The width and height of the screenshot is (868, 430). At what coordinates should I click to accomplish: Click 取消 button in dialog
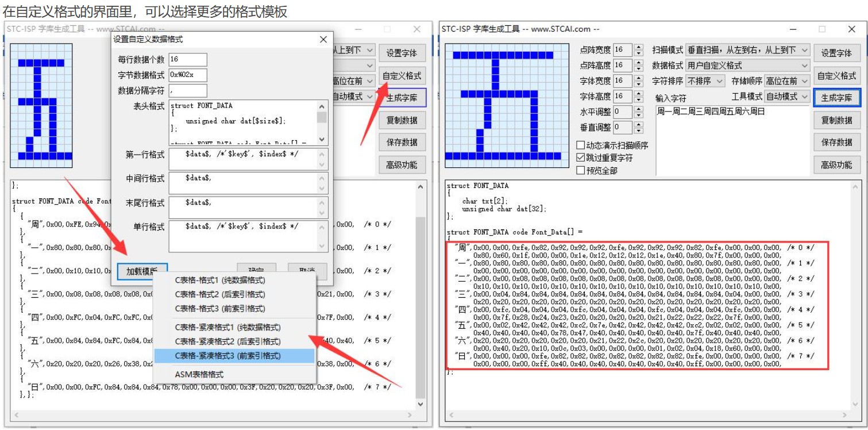(306, 271)
